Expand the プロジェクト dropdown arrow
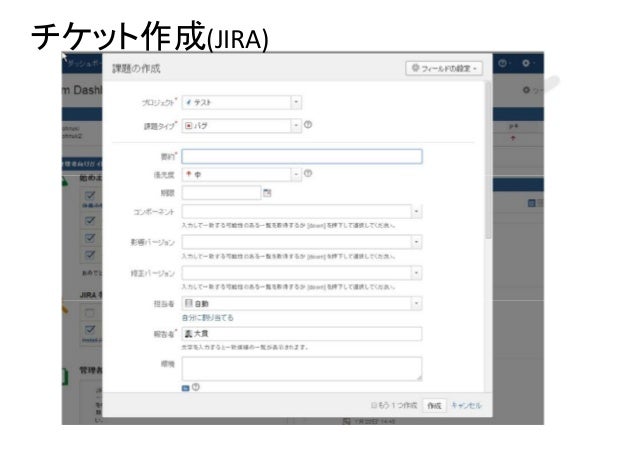 click(296, 103)
